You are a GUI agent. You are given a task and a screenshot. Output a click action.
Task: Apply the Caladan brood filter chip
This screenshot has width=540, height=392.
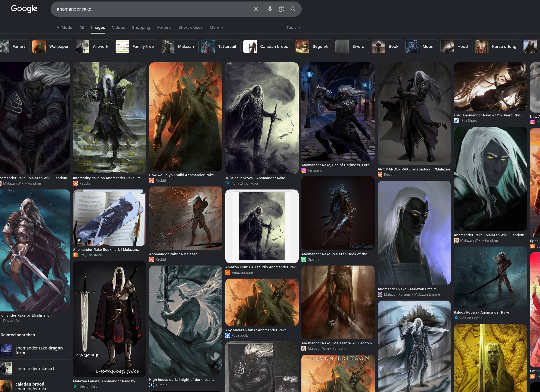268,46
